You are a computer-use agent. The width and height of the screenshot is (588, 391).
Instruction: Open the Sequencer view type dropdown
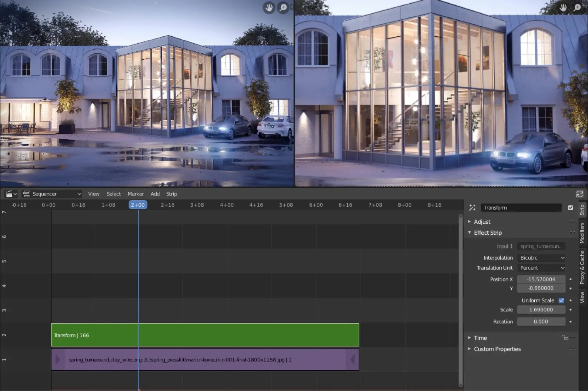pyautogui.click(x=52, y=194)
